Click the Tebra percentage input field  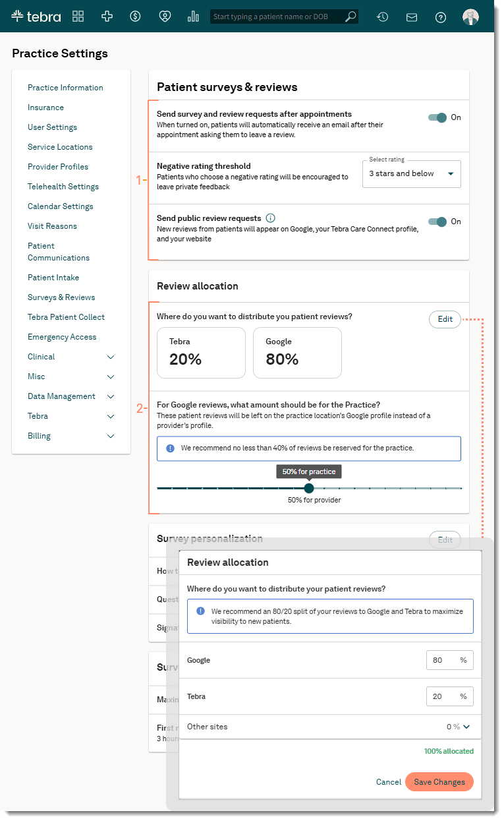[x=449, y=696]
